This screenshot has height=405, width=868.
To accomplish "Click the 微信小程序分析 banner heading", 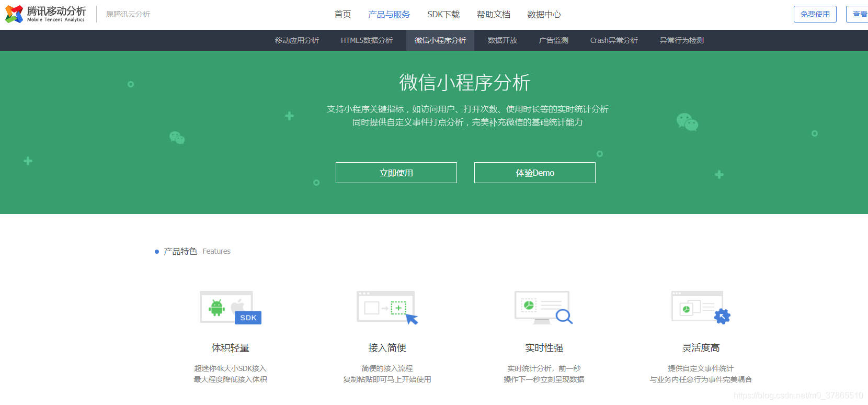I will coord(465,83).
